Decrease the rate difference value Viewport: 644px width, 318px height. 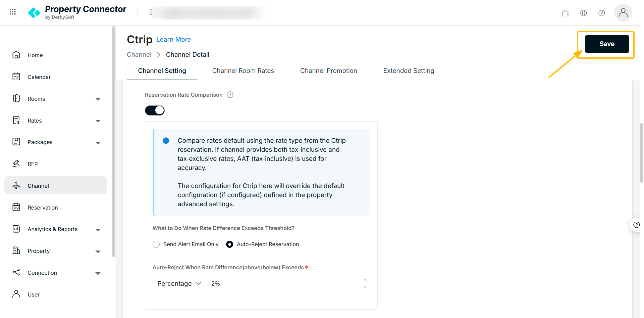tap(365, 287)
